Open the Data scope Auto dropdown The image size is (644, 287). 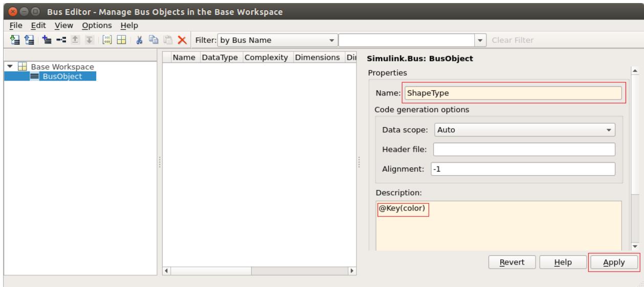point(524,130)
